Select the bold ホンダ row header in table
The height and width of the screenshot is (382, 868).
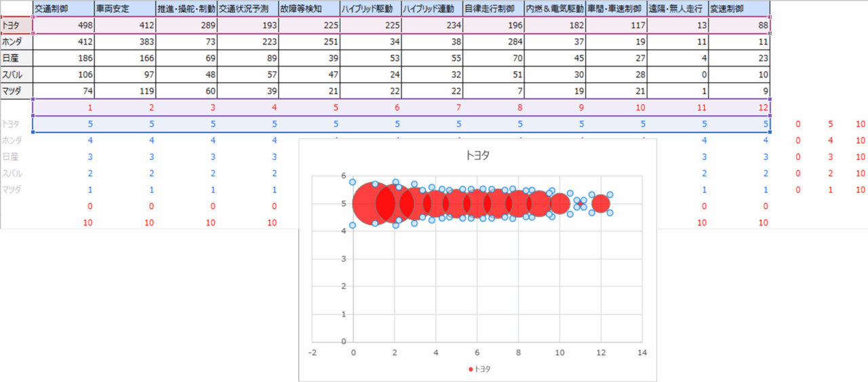coord(17,41)
